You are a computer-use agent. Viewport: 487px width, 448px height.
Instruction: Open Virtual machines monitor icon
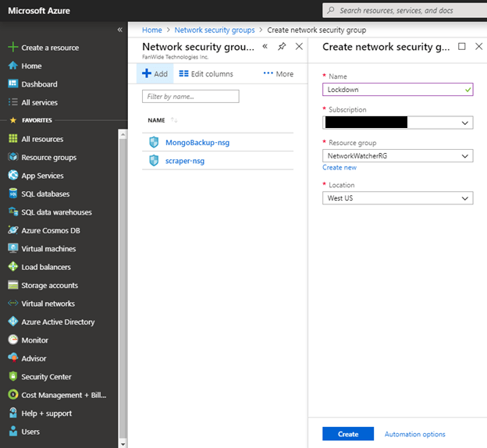pos(13,248)
